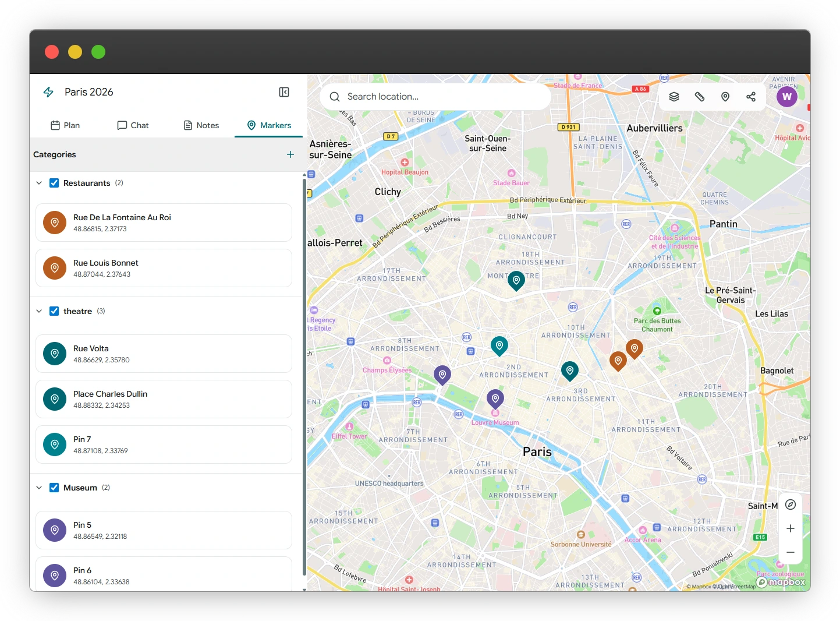Screen dimensions: 840x621
Task: Zoom in on the map
Action: click(x=791, y=528)
